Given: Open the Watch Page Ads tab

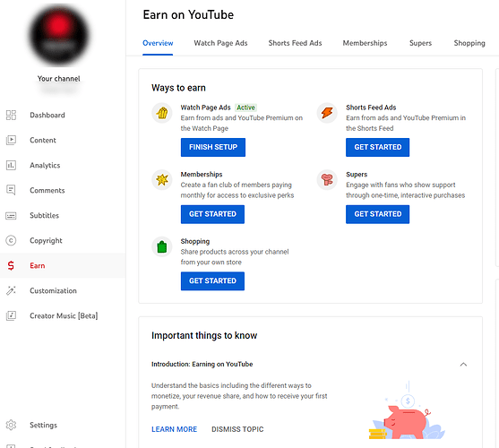Looking at the screenshot, I should coord(220,43).
